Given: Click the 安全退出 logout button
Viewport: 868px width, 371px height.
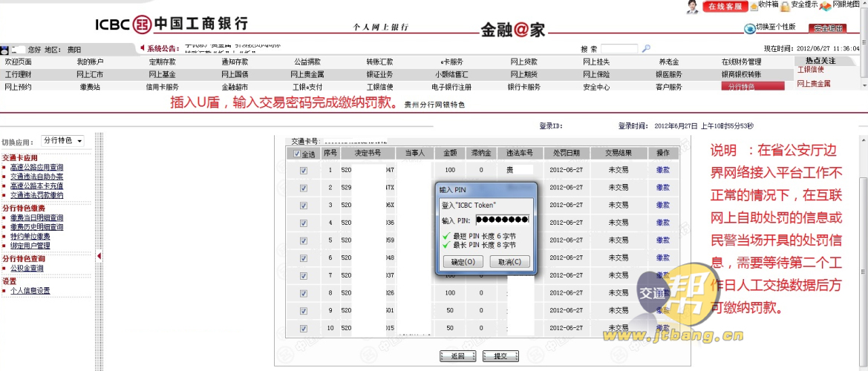Looking at the screenshot, I should point(828,28).
